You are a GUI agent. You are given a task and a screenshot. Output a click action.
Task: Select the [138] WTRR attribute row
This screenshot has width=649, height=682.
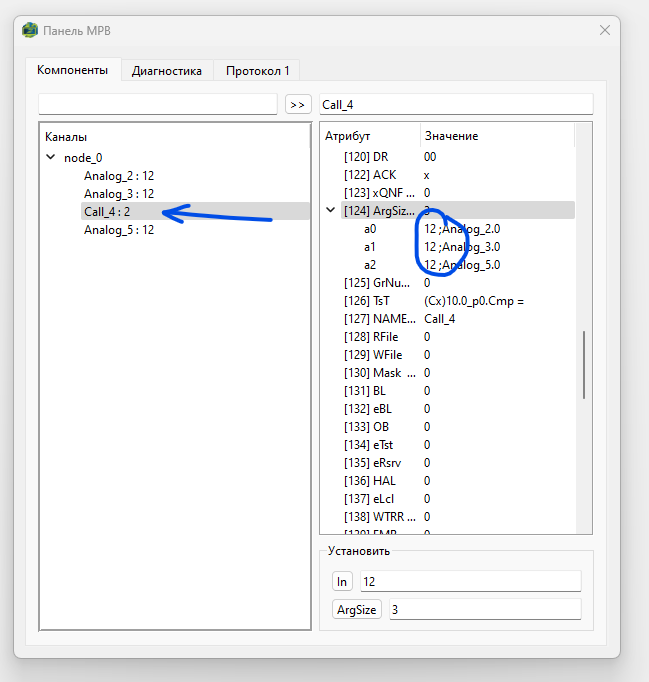(x=458, y=517)
